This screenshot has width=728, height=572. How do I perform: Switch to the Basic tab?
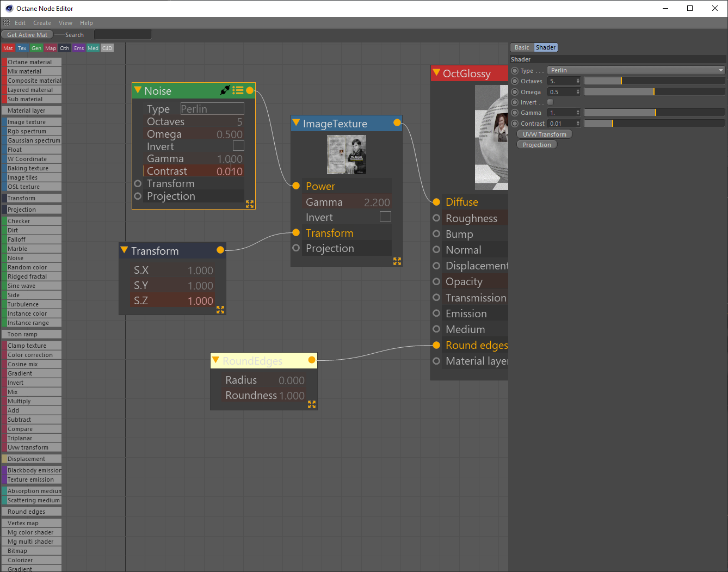(522, 47)
